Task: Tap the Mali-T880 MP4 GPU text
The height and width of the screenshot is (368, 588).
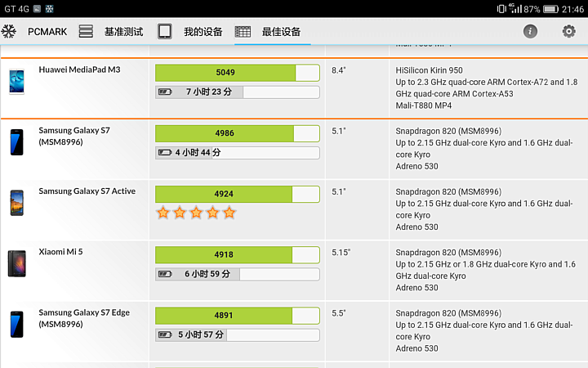Action: tap(423, 105)
